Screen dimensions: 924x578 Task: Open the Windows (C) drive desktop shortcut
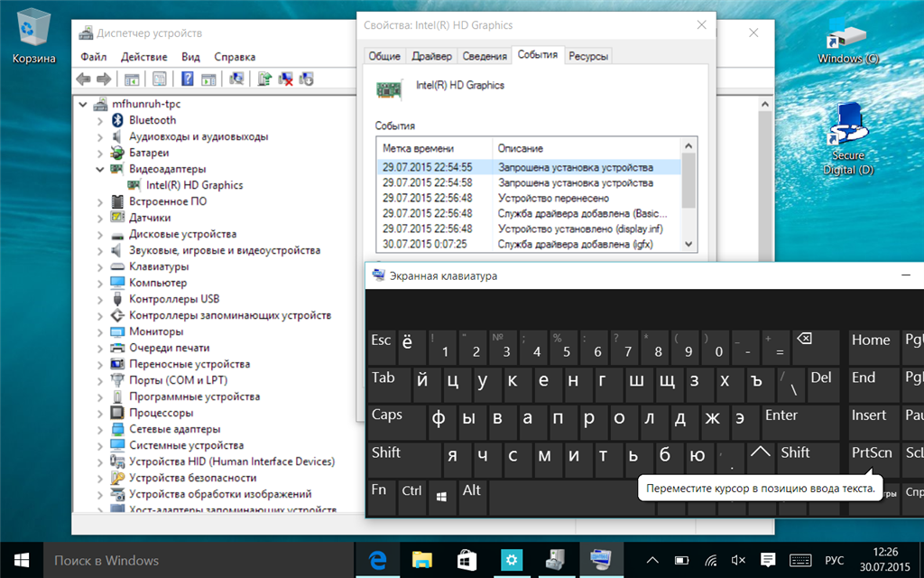(848, 42)
